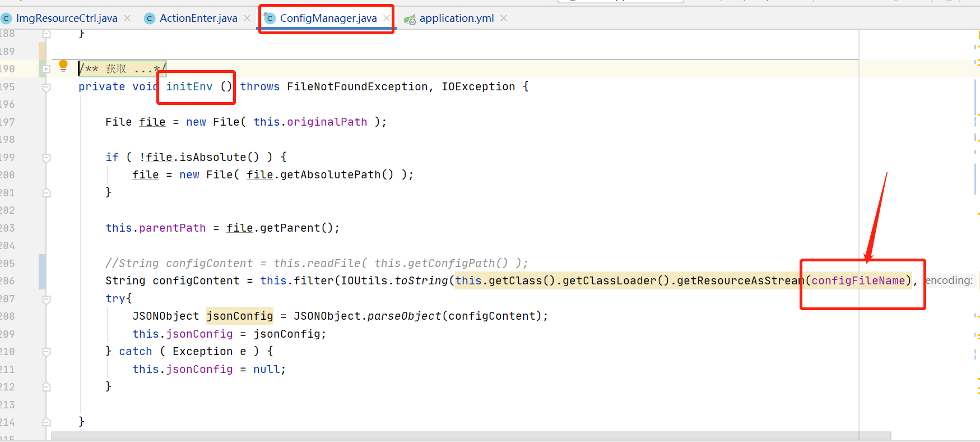This screenshot has height=442, width=980.
Task: Close the application.yml tab
Action: coord(504,19)
